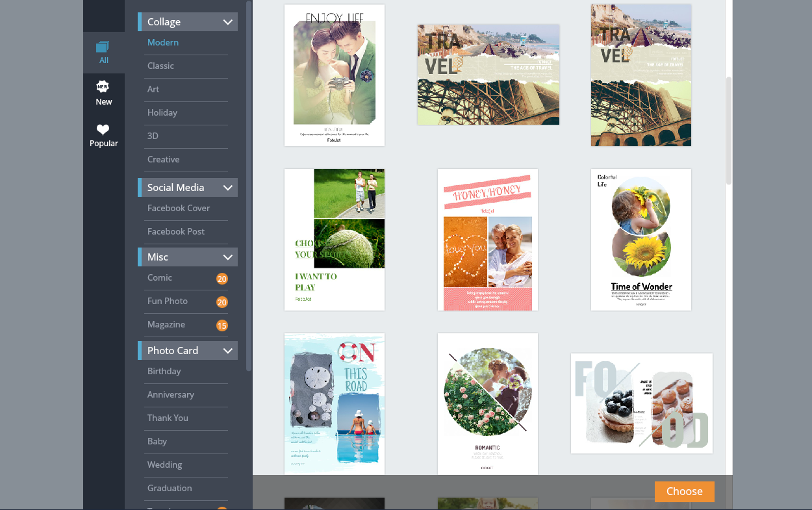Screen dimensions: 812x510
Task: Choose the Creative collage category
Action: click(x=164, y=159)
